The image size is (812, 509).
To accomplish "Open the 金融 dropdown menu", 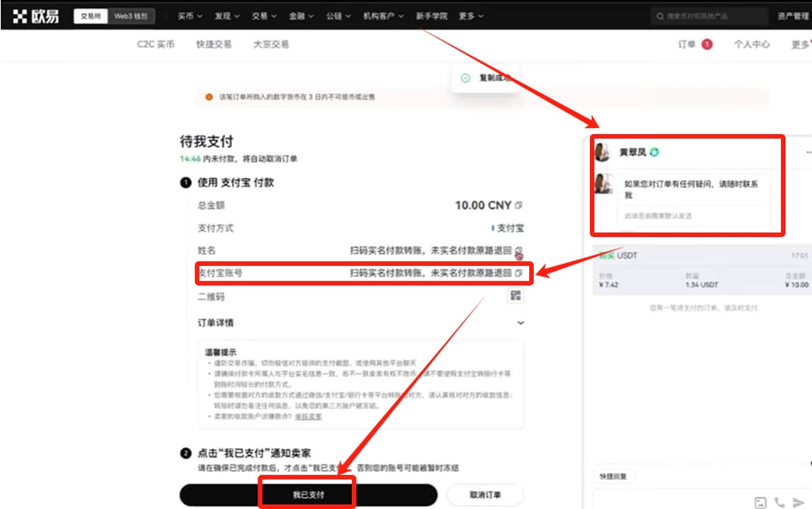I will coord(302,16).
